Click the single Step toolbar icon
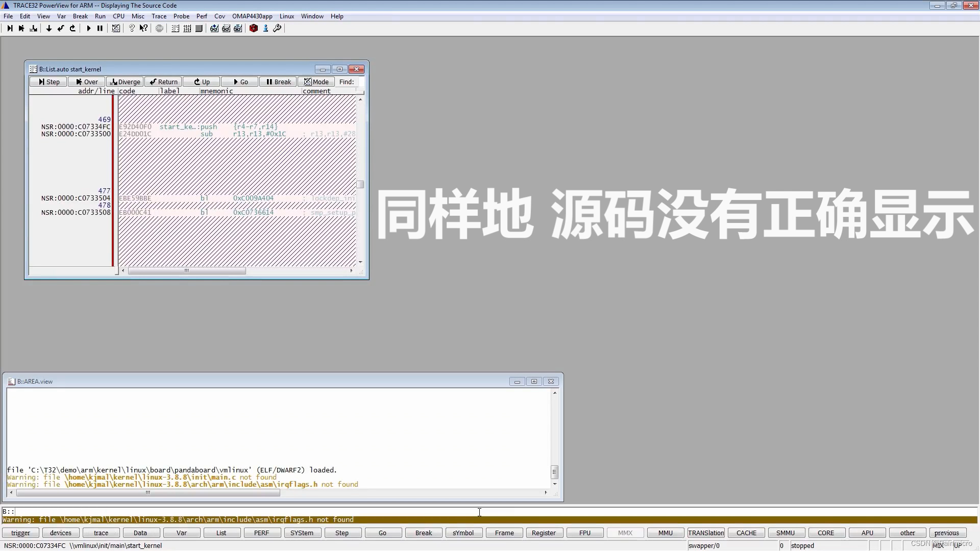980x551 pixels. (x=10, y=29)
